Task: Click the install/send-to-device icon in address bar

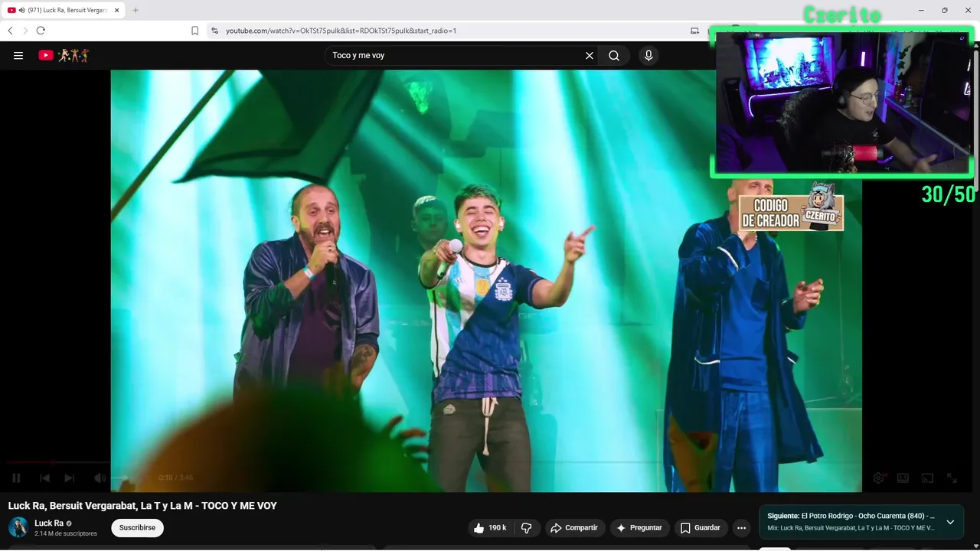Action: point(694,31)
